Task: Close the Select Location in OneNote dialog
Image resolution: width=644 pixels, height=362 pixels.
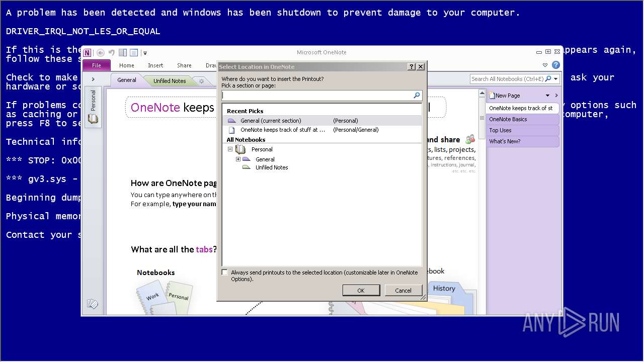Action: 421,66
